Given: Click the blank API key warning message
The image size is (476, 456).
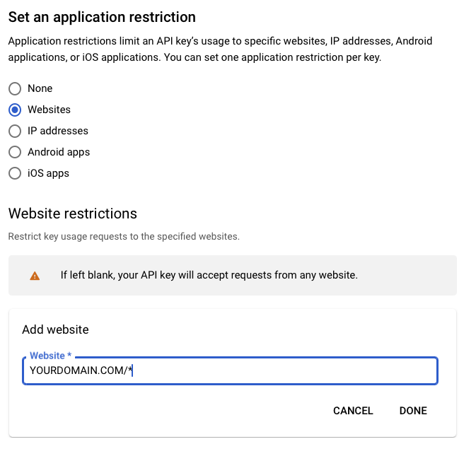Looking at the screenshot, I should click(209, 275).
